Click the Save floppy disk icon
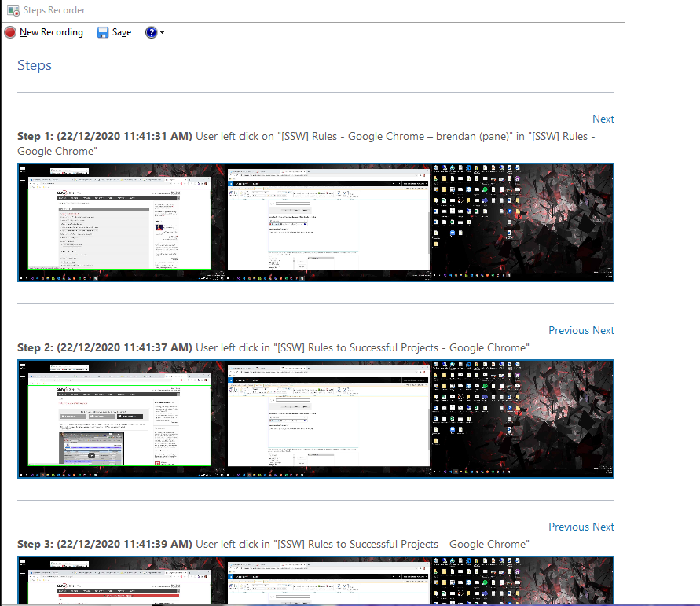 tap(103, 32)
